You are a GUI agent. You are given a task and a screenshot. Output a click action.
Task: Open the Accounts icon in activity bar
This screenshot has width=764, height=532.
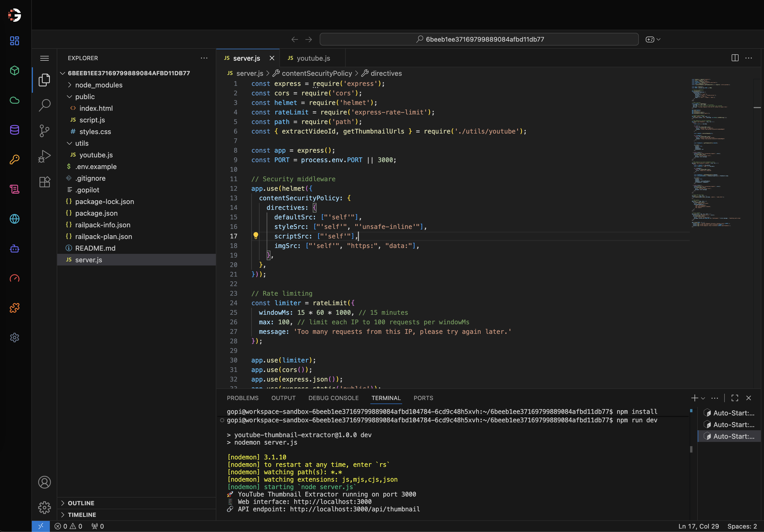[x=44, y=482]
